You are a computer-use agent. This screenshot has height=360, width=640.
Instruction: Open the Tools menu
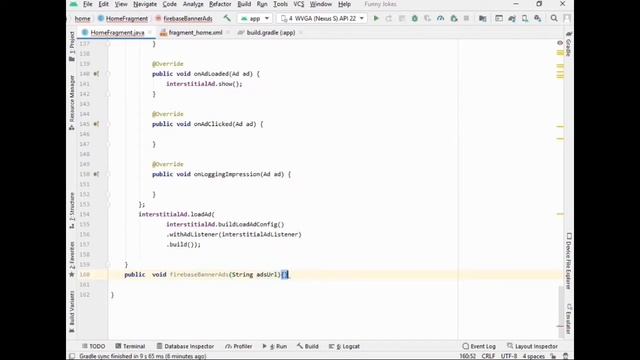tap(280, 4)
